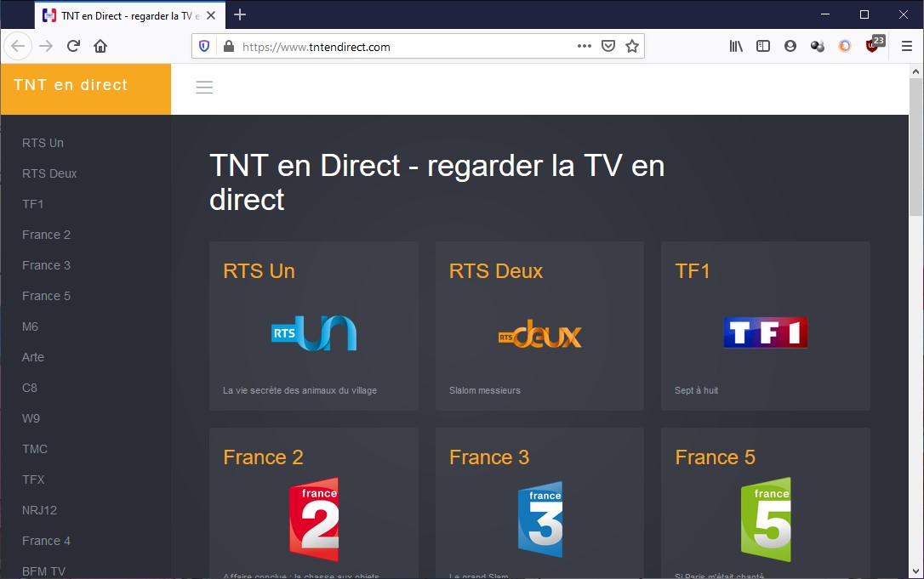Click 'La vie secrète des animaux du village'
Viewport: 924px width, 579px height.
click(x=299, y=390)
